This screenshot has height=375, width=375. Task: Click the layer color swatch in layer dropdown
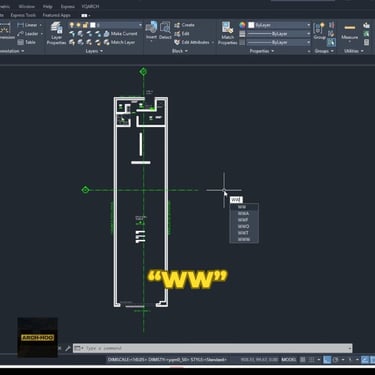[x=93, y=25]
